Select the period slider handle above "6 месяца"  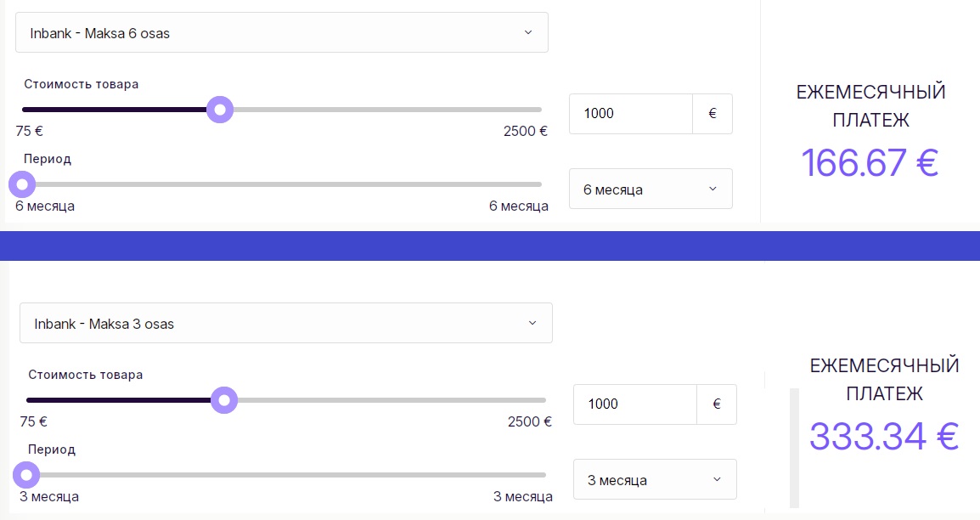tap(22, 184)
